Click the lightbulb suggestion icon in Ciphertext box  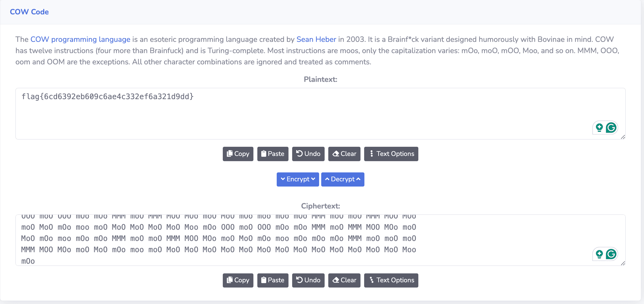pyautogui.click(x=599, y=254)
